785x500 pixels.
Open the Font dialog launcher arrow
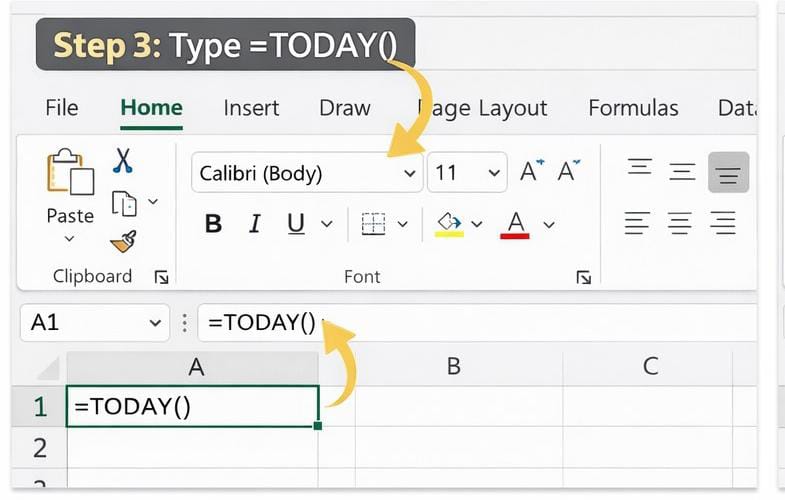click(x=584, y=278)
